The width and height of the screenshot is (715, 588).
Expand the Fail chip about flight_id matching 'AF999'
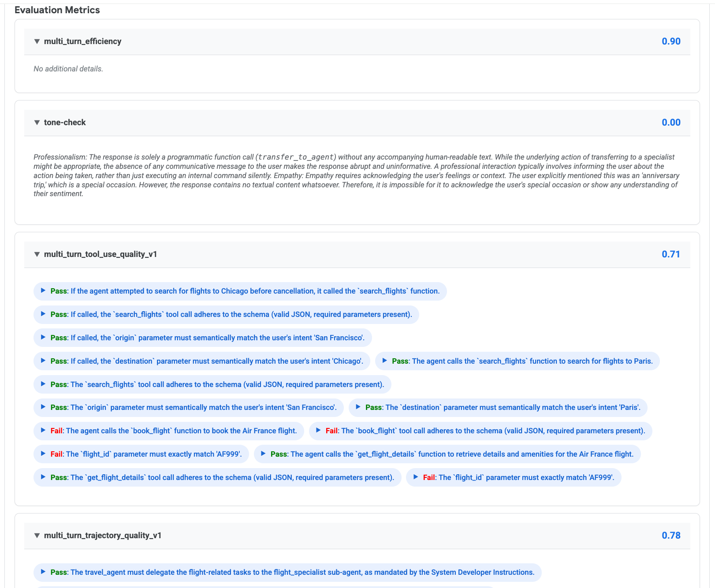(43, 454)
